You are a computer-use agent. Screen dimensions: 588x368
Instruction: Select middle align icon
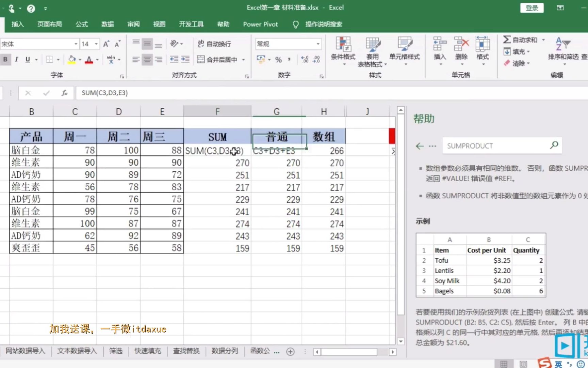click(x=147, y=44)
